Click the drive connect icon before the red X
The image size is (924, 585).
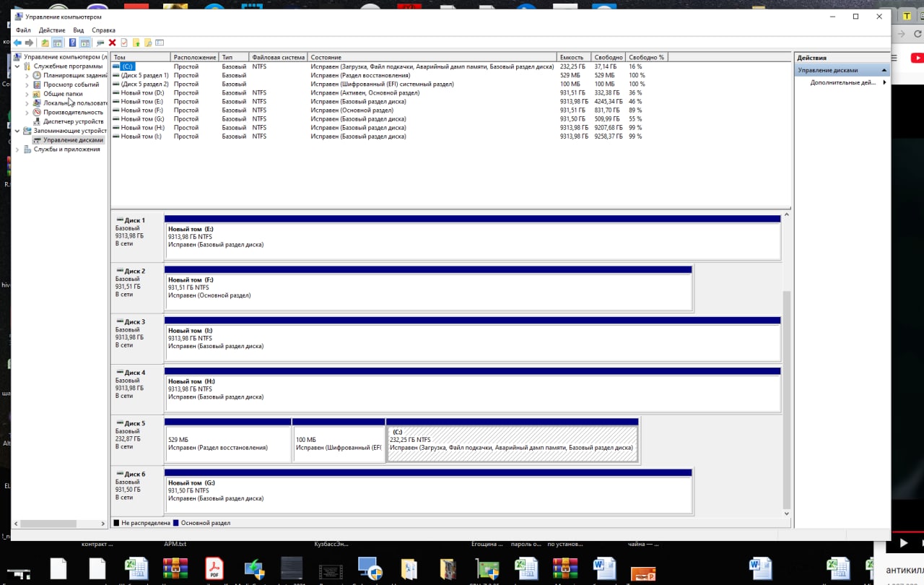coord(100,43)
